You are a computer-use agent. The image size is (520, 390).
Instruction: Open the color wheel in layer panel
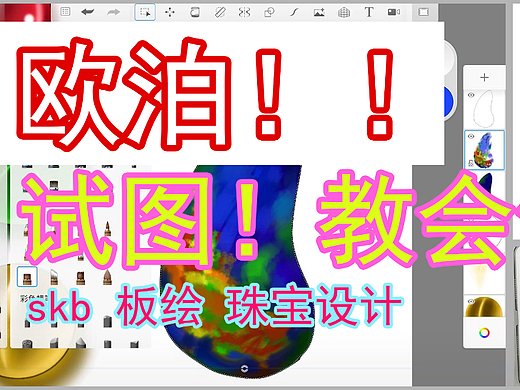click(x=484, y=333)
